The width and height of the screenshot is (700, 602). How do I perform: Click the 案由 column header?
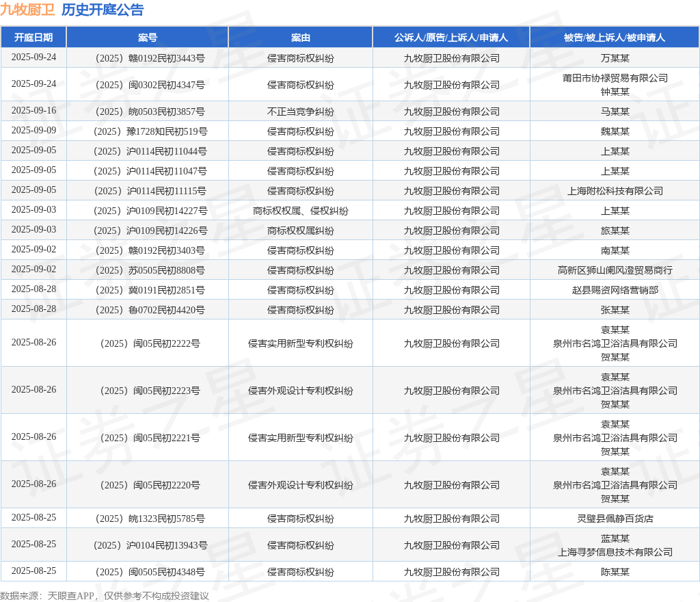(x=301, y=38)
